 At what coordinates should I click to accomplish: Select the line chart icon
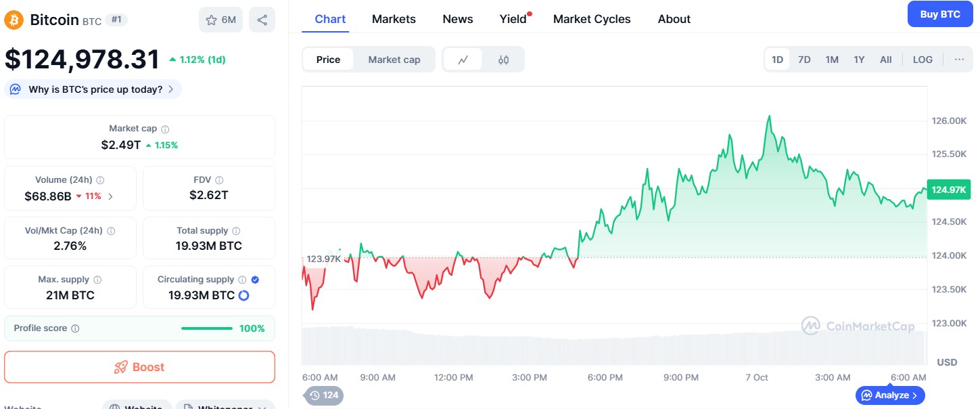pos(463,60)
